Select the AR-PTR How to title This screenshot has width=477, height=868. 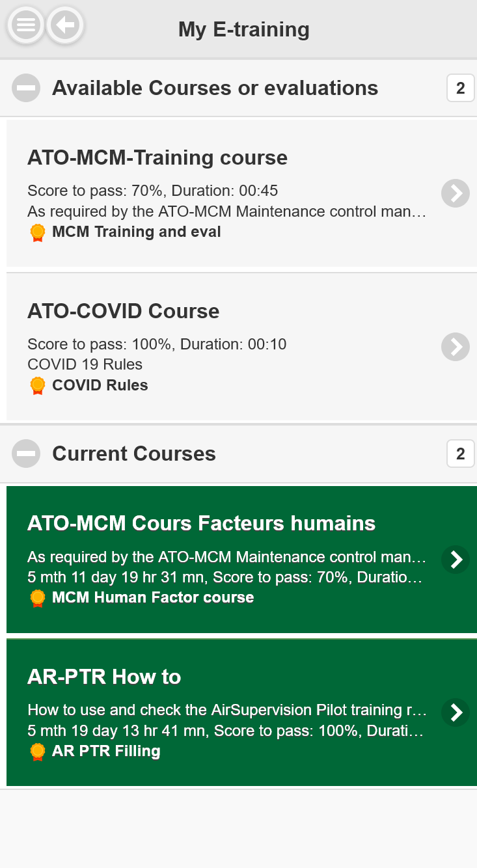[x=104, y=677]
